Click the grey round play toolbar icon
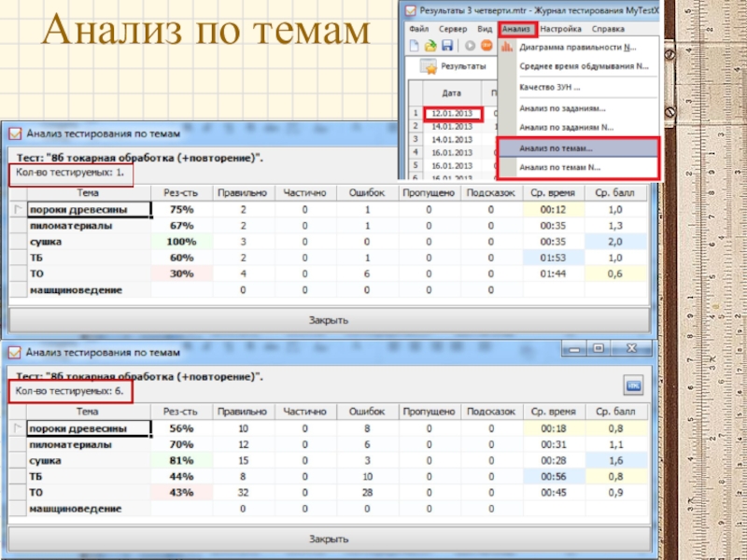Viewport: 747px width, 560px height. (470, 46)
